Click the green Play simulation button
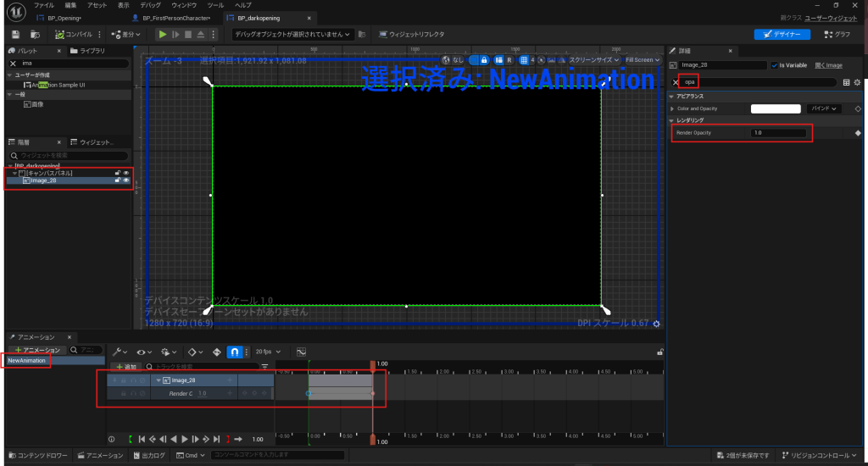 (x=163, y=34)
